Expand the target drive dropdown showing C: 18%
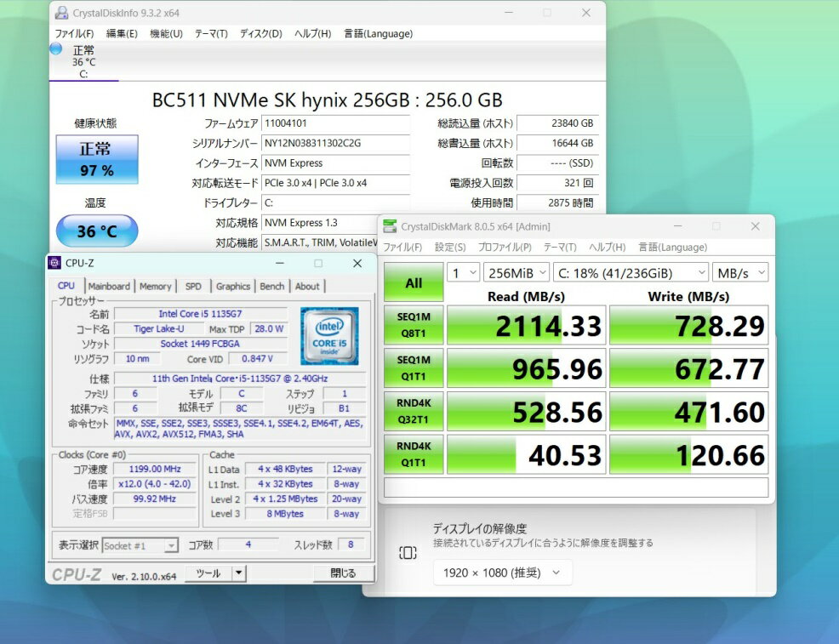 (630, 273)
